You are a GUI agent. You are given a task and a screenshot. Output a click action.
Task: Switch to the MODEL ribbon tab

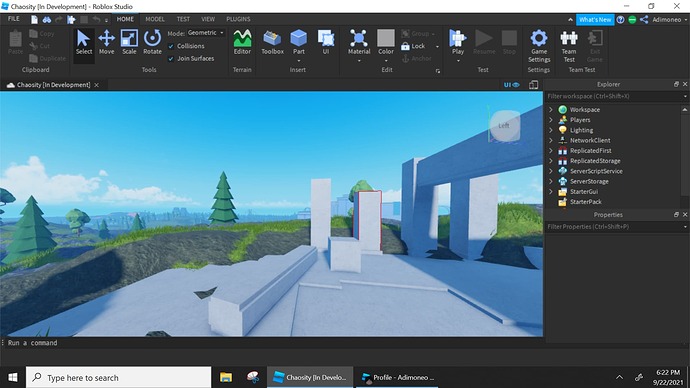click(155, 19)
